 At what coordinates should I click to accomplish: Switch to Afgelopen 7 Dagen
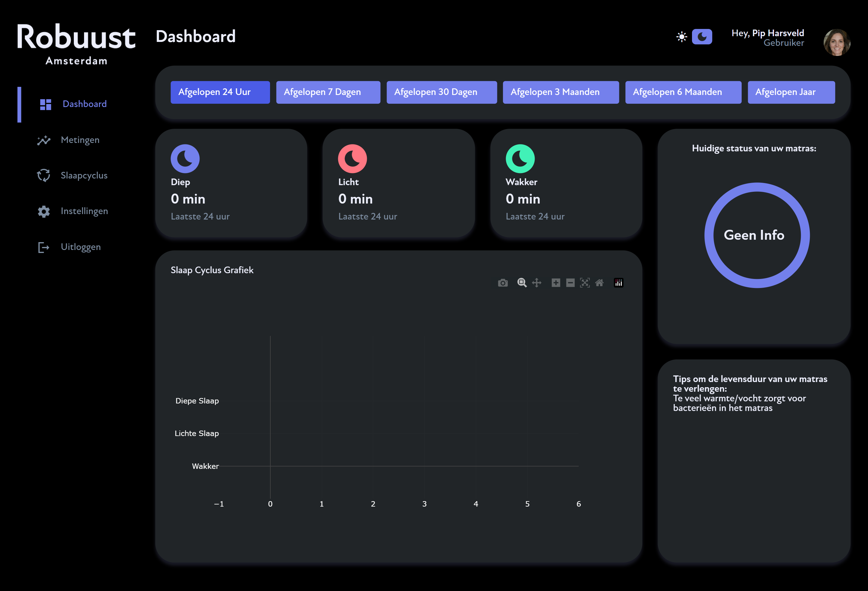[x=328, y=92]
